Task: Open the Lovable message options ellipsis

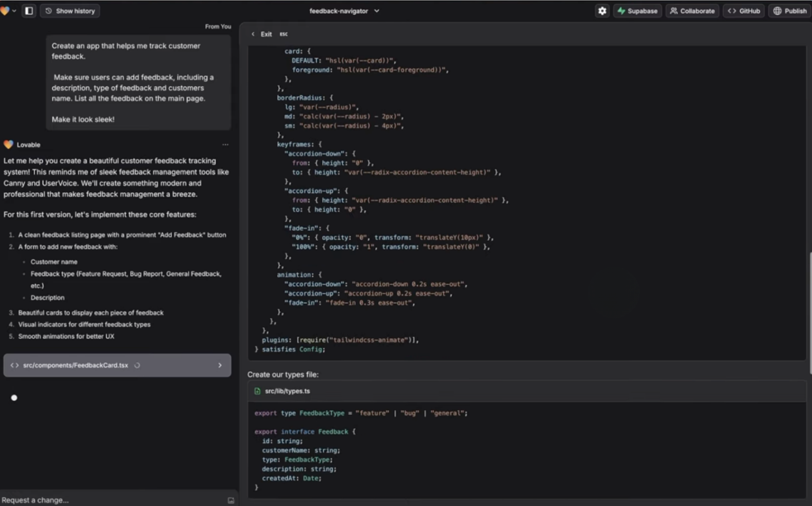Action: pos(225,144)
